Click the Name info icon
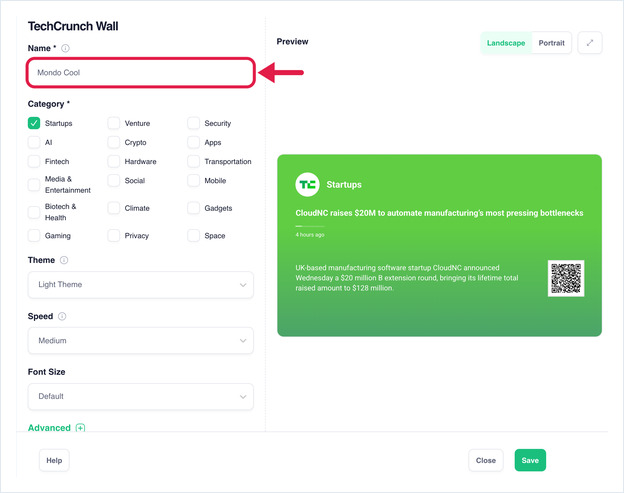624x493 pixels. click(x=65, y=48)
